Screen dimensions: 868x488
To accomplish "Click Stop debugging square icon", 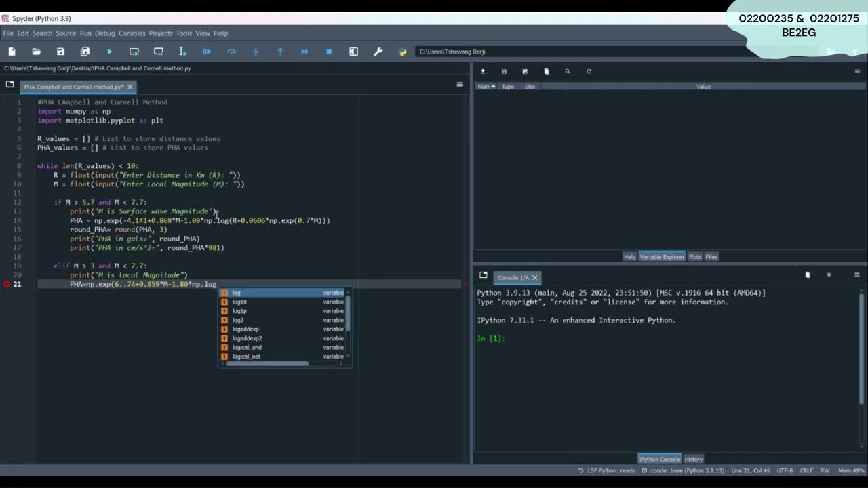I will pos(329,52).
